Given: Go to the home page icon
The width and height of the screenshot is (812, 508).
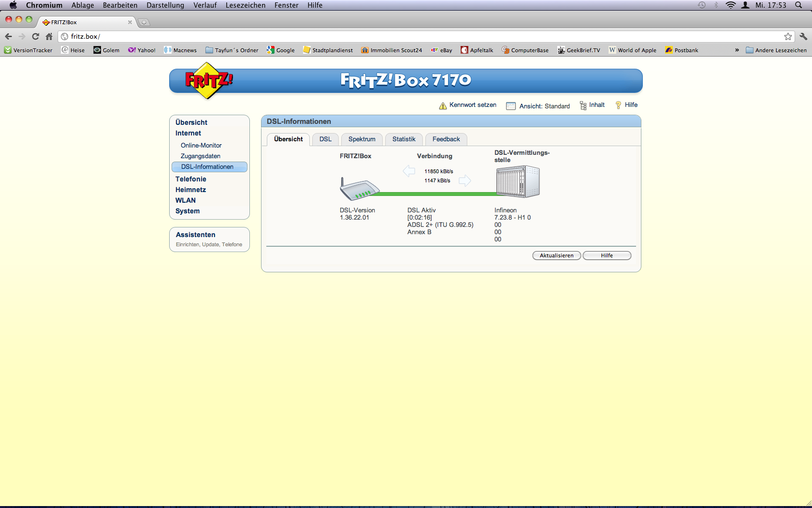Looking at the screenshot, I should [49, 36].
